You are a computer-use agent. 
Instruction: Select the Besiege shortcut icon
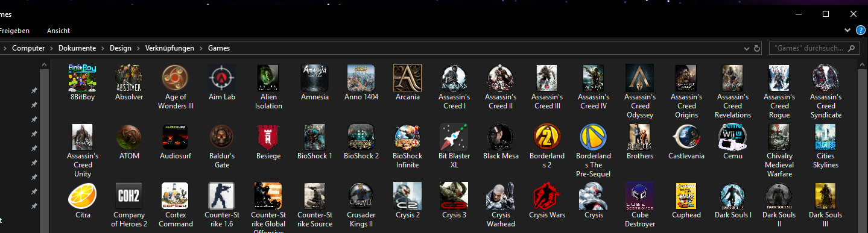268,137
